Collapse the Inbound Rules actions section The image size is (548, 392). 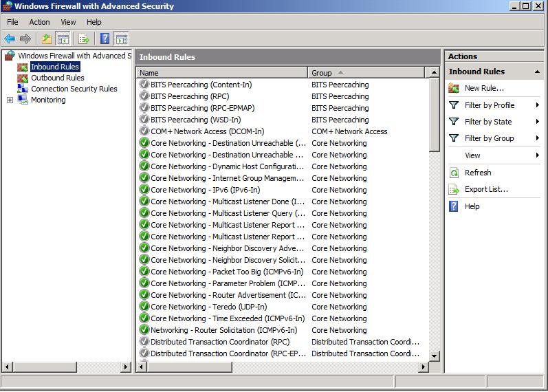537,72
